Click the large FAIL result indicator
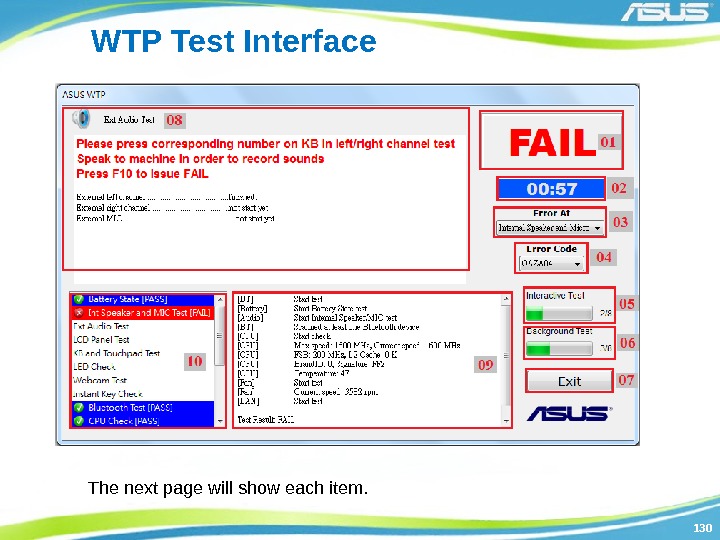Viewport: 720px width, 540px height. (551, 141)
